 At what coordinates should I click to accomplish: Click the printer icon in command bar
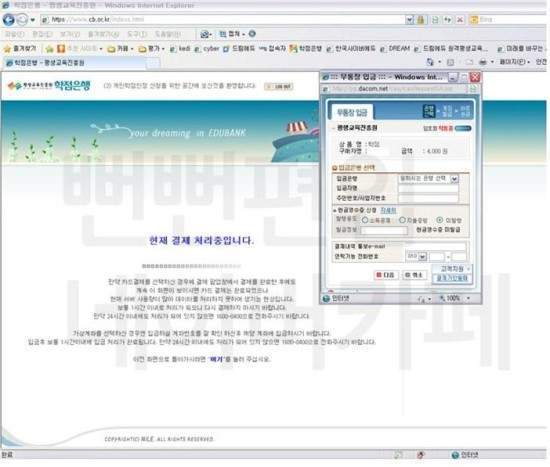[483, 62]
